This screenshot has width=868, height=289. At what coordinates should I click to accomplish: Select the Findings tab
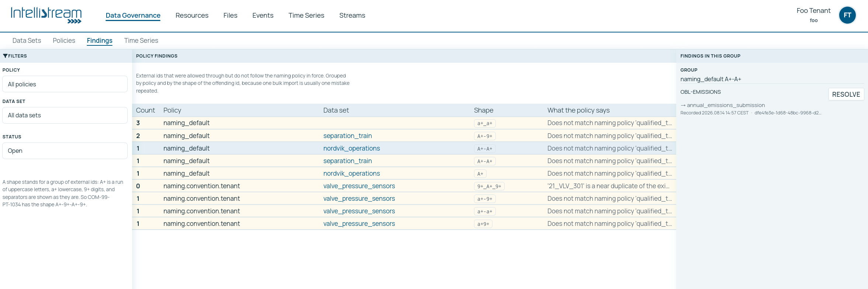coord(100,41)
